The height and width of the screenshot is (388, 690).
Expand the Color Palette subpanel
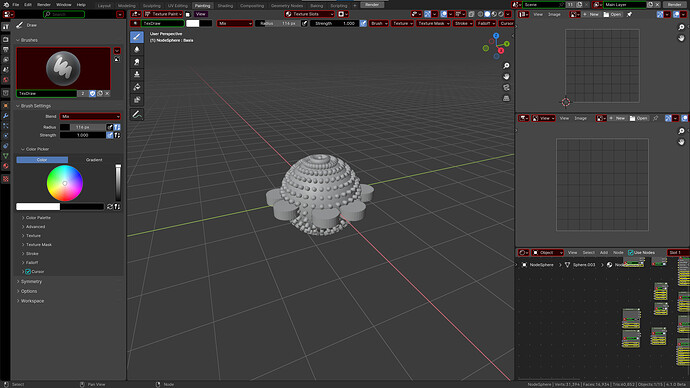(x=38, y=218)
